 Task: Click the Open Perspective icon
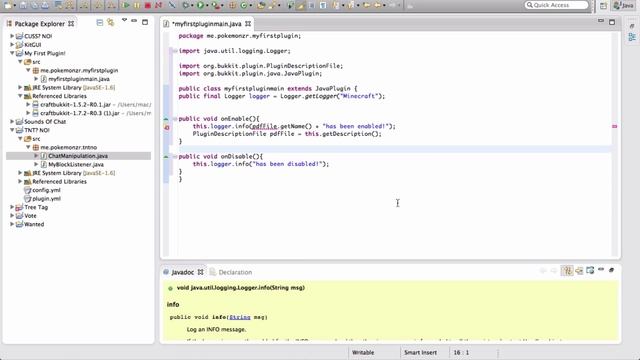603,5
